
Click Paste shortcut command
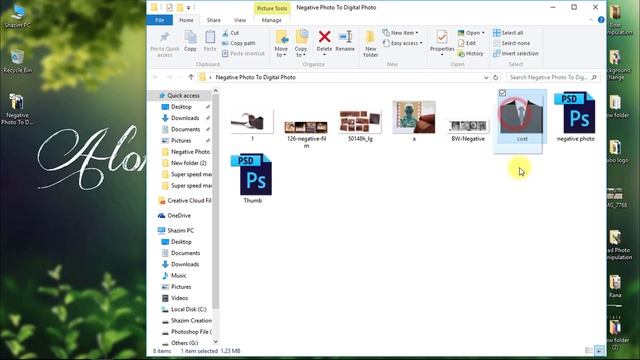tap(243, 53)
